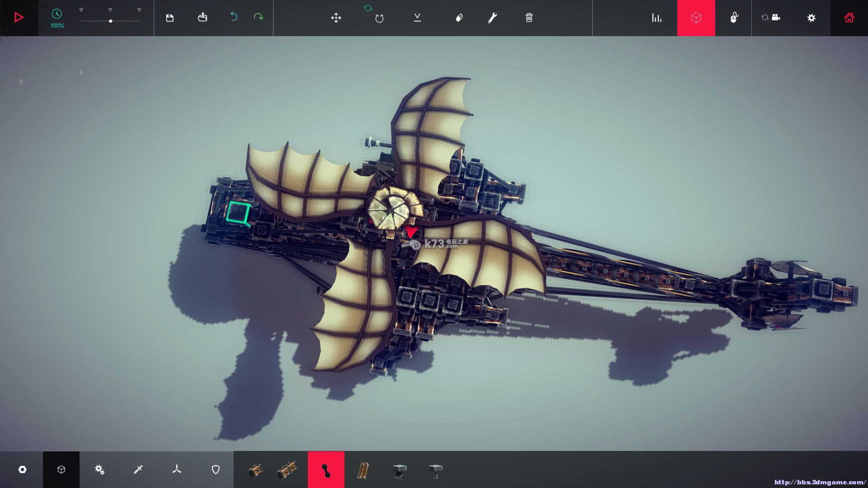Toggle the highlighted dashed cube option
Viewport: 868px width, 488px height.
[696, 18]
